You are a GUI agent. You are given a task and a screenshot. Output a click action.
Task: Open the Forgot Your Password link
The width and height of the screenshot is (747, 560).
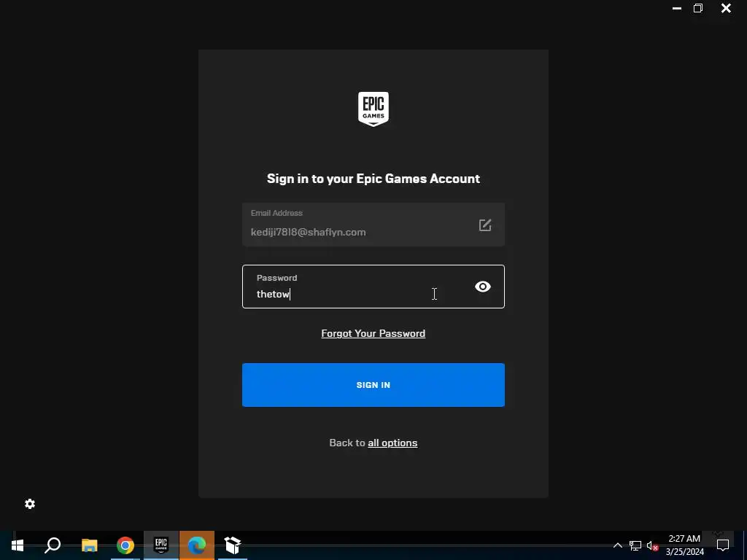point(373,333)
